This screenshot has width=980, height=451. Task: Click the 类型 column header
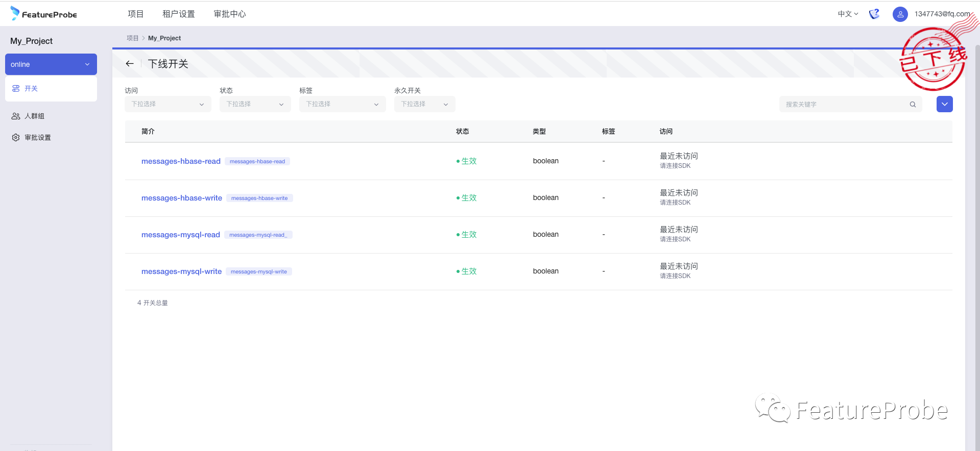pos(539,132)
